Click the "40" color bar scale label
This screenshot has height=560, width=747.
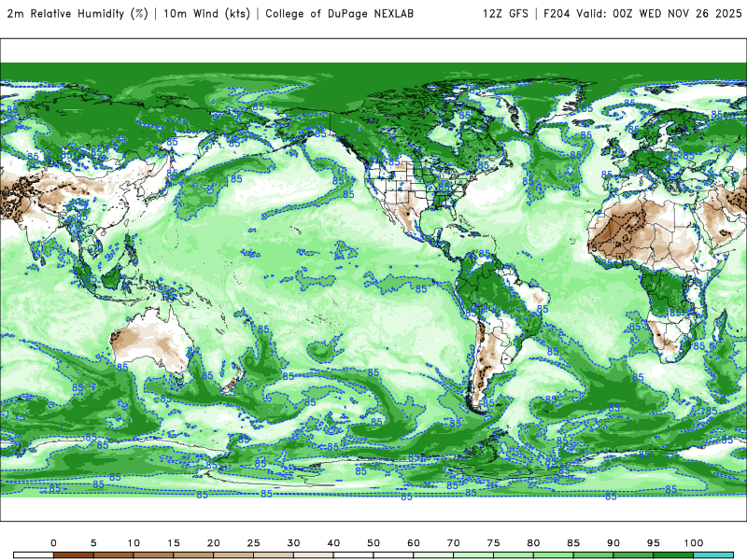click(333, 543)
